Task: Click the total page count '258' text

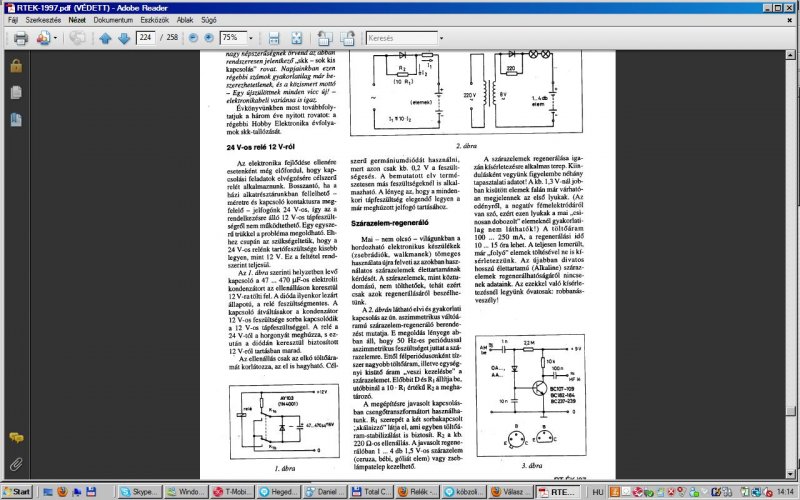Action: (172, 38)
